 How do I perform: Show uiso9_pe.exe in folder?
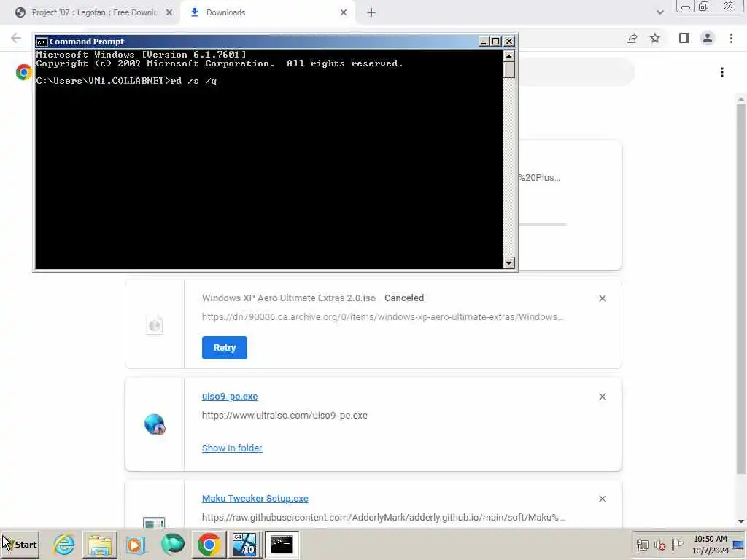[232, 448]
